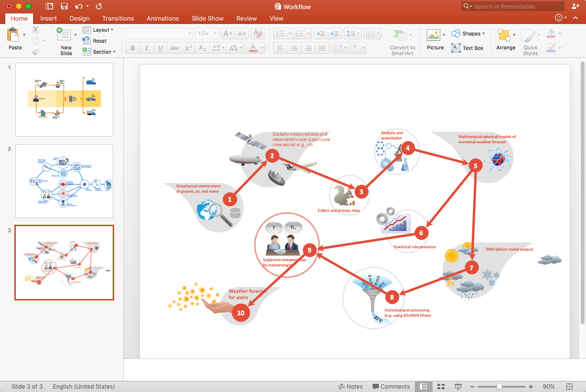The image size is (586, 392).
Task: Toggle bold formatting
Action: click(132, 48)
